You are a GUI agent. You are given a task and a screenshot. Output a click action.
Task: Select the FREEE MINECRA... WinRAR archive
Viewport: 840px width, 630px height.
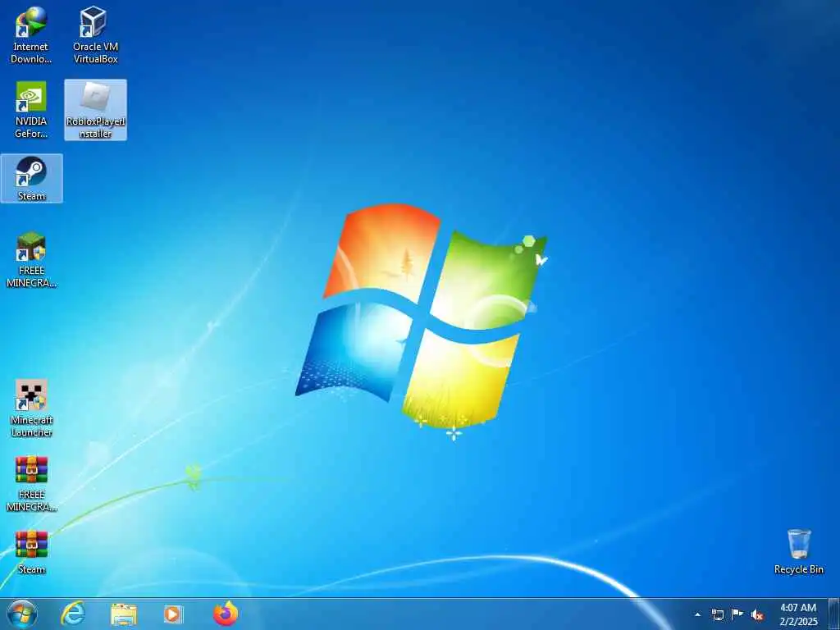31,484
